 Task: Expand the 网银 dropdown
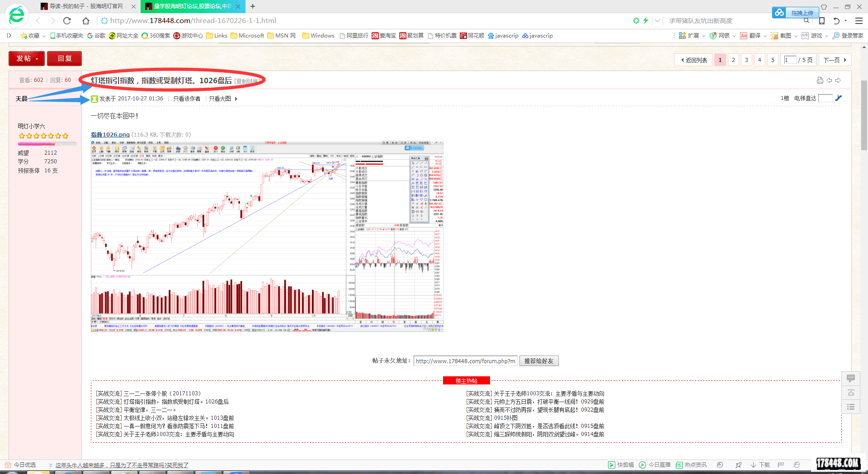(x=734, y=36)
